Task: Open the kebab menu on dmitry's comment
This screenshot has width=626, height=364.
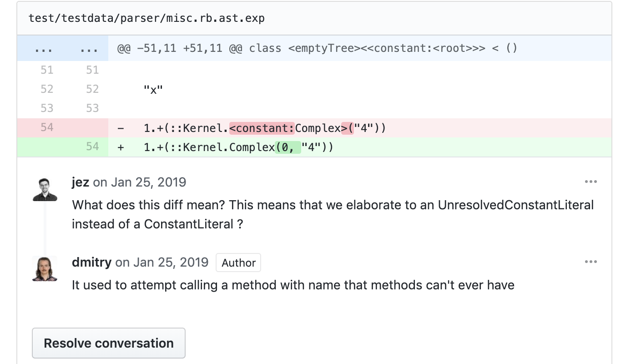Action: click(591, 261)
